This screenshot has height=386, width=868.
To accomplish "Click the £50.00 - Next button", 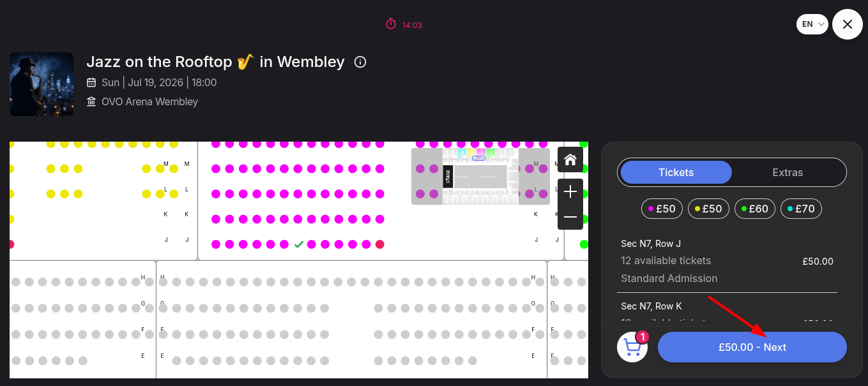I will point(752,347).
